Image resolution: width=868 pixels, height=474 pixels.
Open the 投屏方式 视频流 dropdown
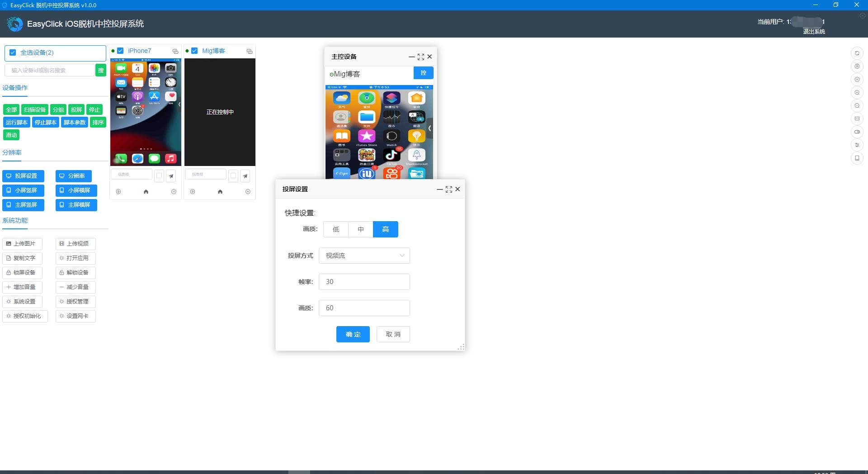click(364, 256)
